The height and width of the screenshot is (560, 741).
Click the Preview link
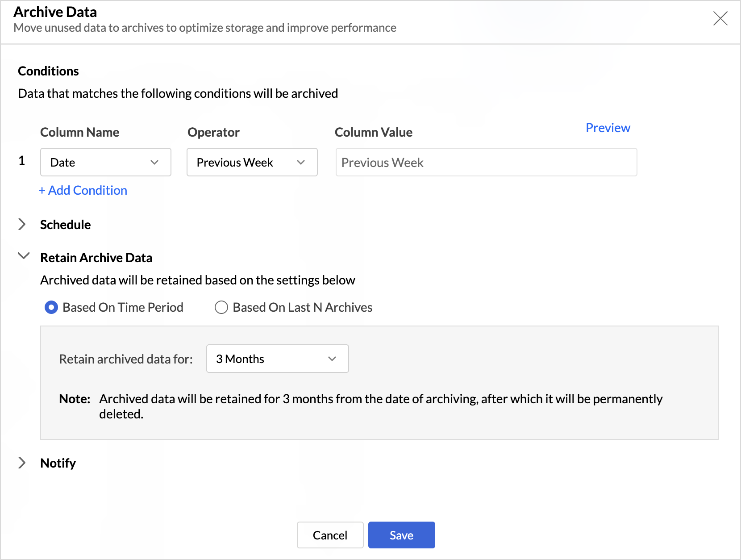608,128
